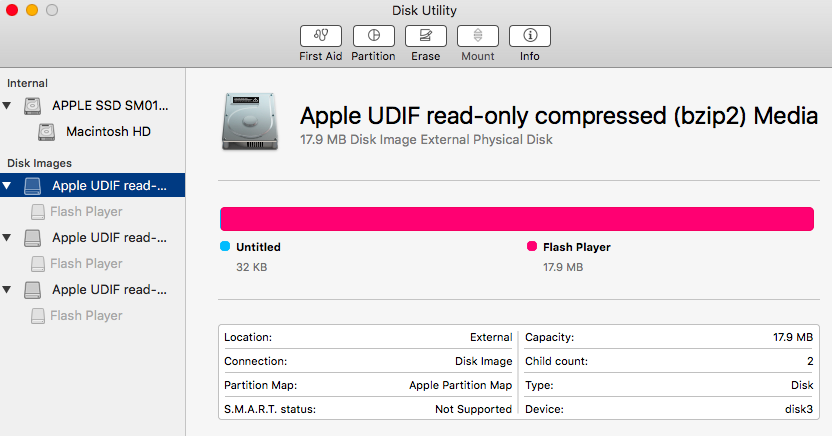
Task: Click the First Aid toolbar icon
Action: pos(320,36)
